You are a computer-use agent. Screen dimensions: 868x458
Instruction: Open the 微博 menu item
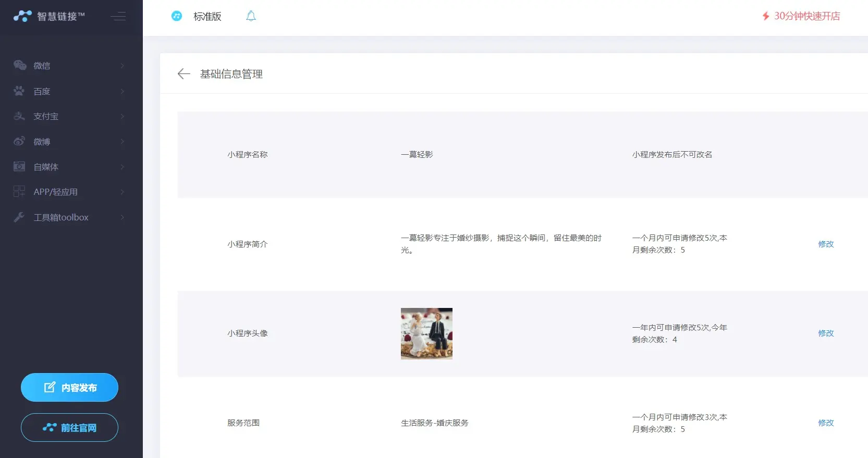42,142
